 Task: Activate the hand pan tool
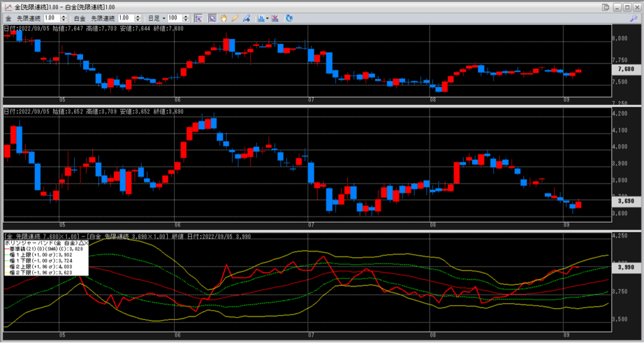point(223,18)
